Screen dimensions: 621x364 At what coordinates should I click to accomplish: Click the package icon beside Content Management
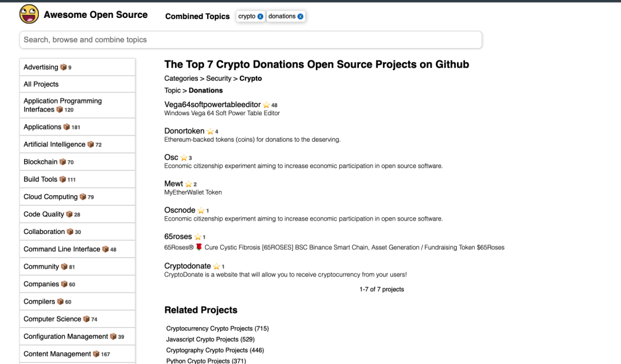pyautogui.click(x=96, y=354)
